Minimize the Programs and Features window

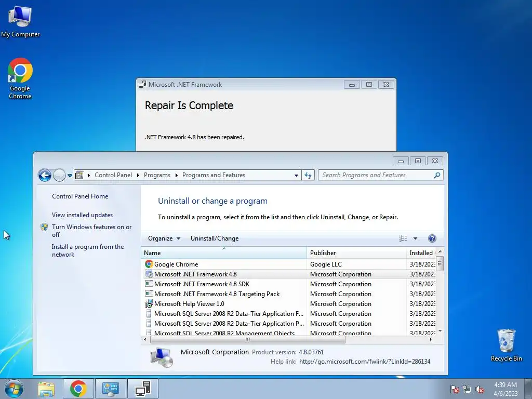pos(401,161)
